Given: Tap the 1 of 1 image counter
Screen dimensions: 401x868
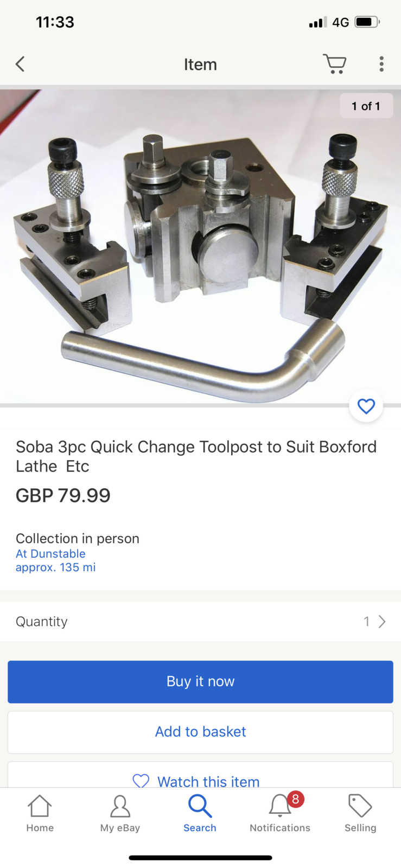Looking at the screenshot, I should click(366, 106).
